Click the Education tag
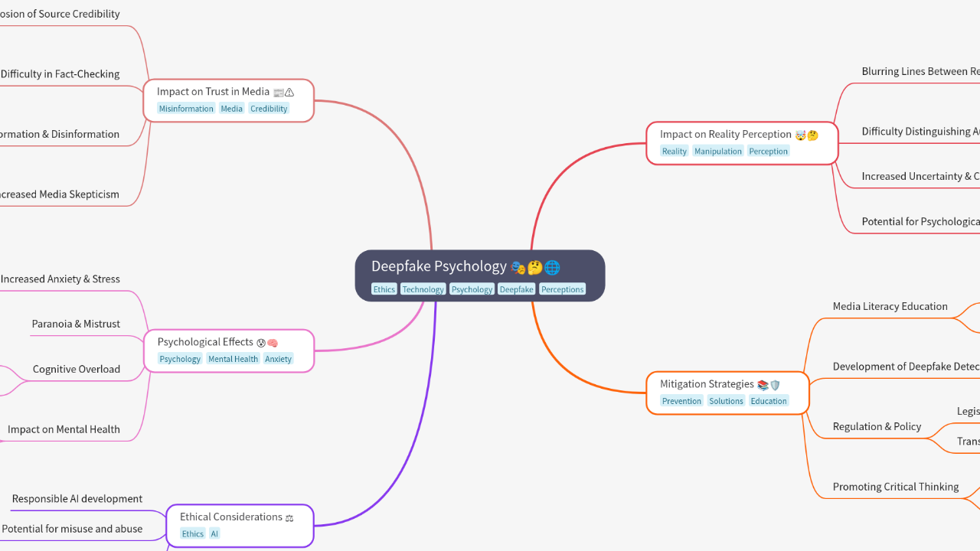Viewport: 980px width, 551px height. [x=769, y=401]
